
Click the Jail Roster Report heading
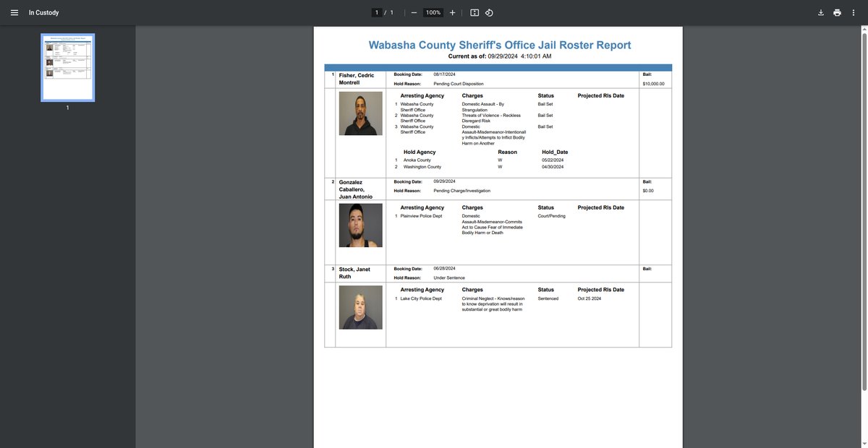[x=500, y=45]
